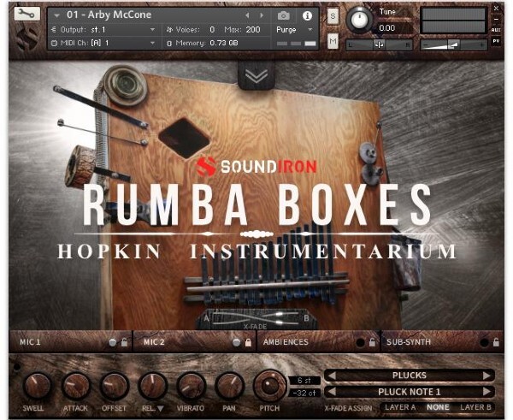Screen dimensions: 513x420
Task: Click the X-FADE A/B crossfade control
Action: click(256, 318)
